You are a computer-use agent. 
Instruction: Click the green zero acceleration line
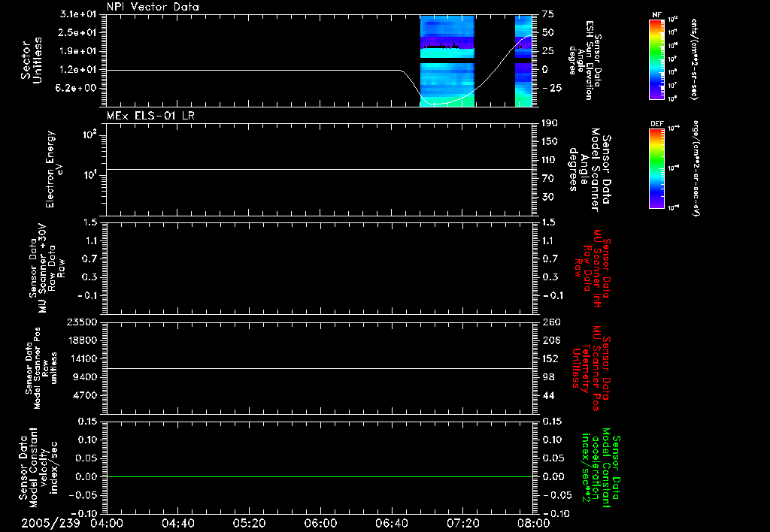click(320, 476)
